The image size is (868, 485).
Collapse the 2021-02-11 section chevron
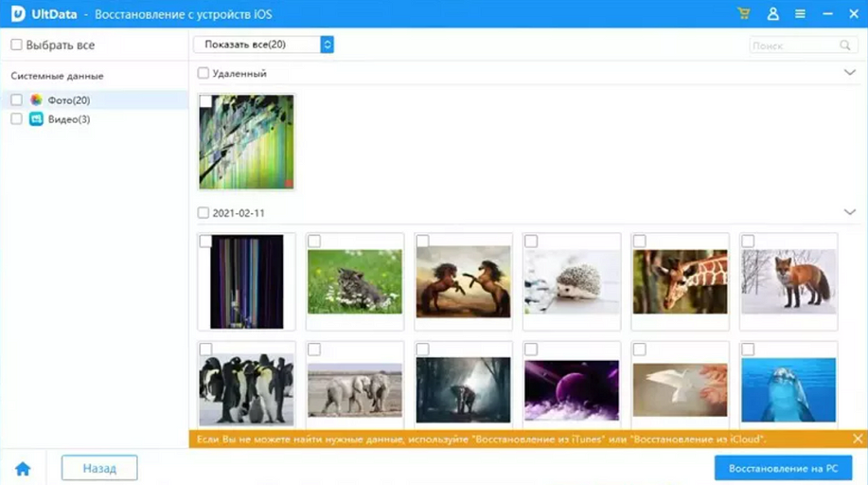tap(849, 213)
